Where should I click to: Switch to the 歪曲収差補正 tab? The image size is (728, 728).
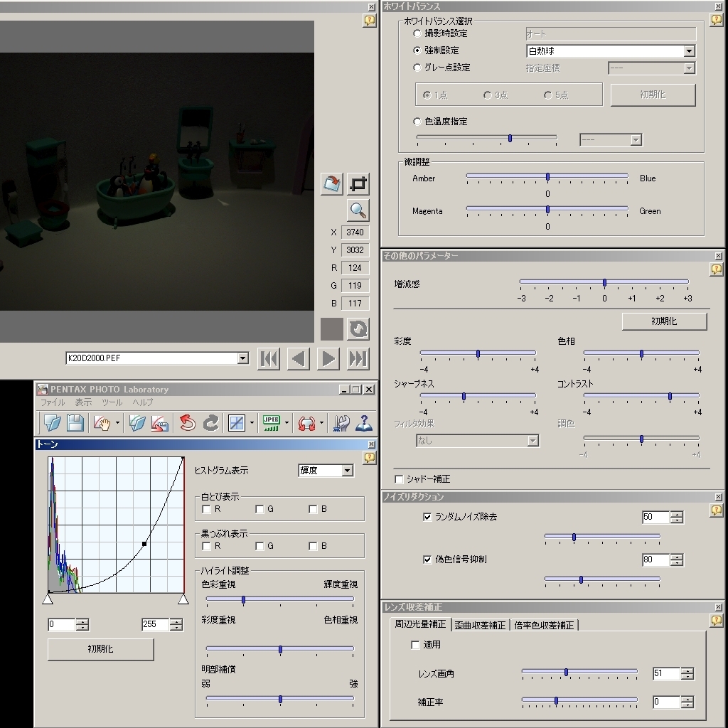click(480, 625)
